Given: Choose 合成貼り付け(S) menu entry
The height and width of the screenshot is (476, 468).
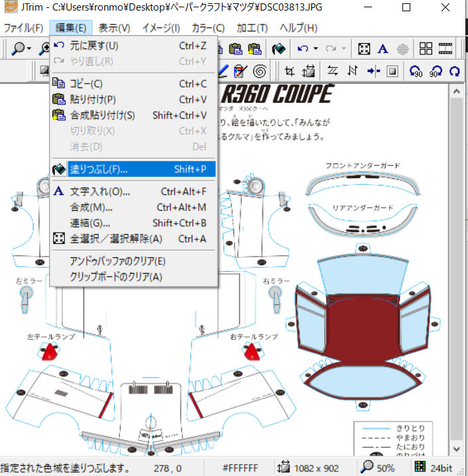Looking at the screenshot, I should [133, 115].
